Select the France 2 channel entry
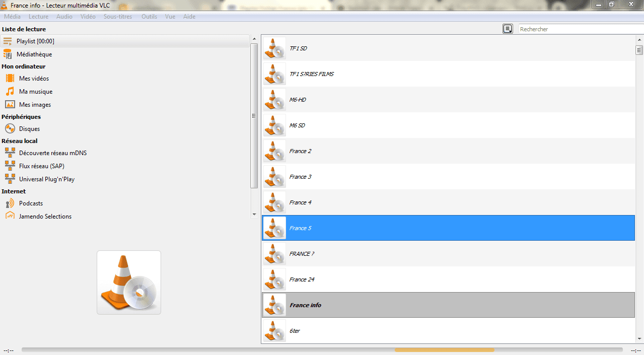The image size is (644, 355). 448,151
